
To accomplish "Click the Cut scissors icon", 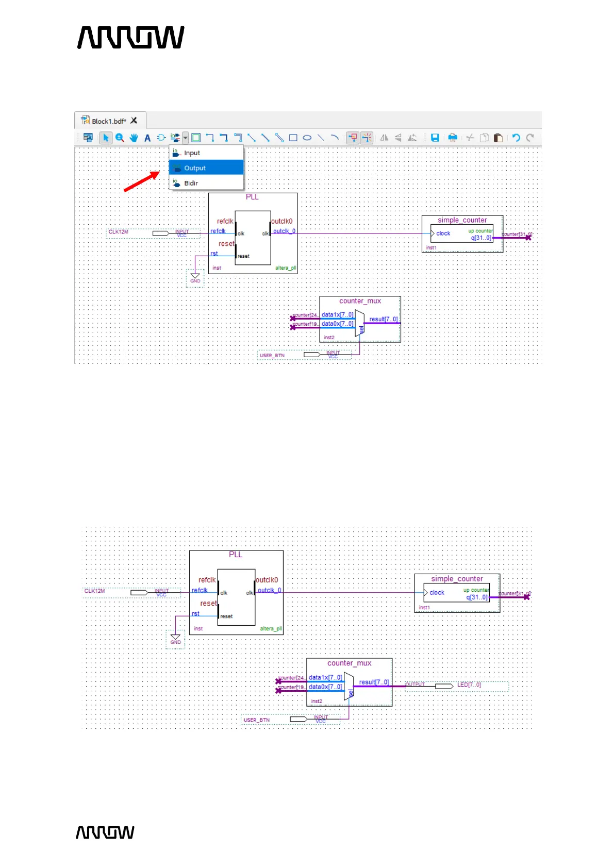I will [x=470, y=138].
